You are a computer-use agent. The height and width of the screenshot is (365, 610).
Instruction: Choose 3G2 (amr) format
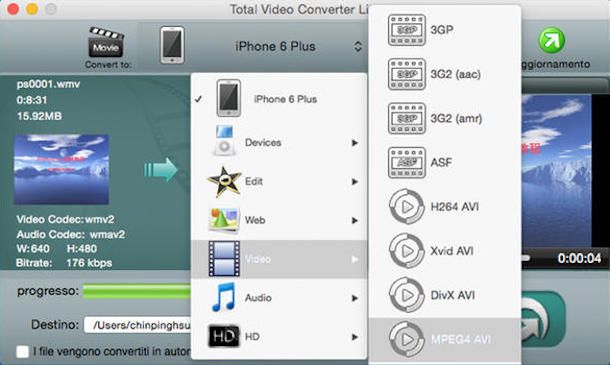point(445,118)
